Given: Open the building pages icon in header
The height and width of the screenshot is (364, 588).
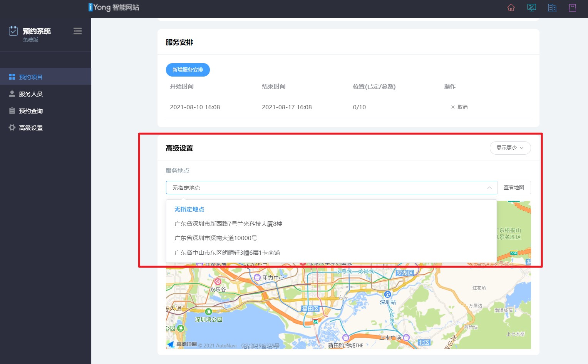Looking at the screenshot, I should pyautogui.click(x=552, y=8).
